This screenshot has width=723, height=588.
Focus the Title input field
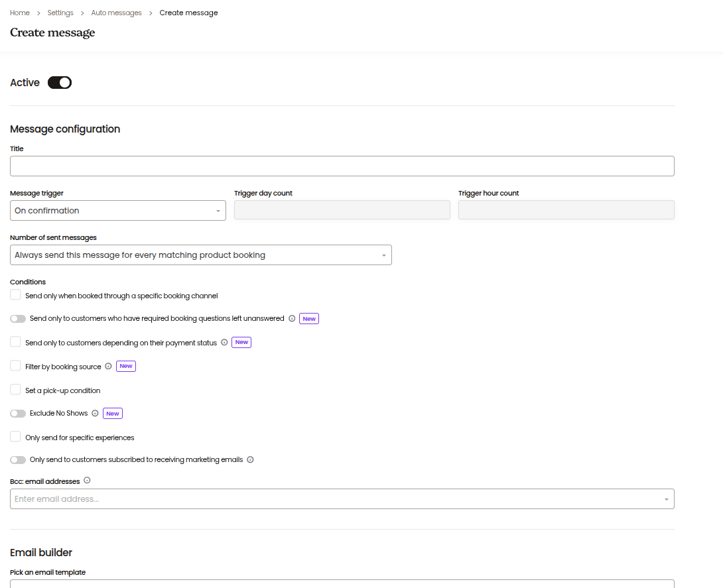pos(342,166)
